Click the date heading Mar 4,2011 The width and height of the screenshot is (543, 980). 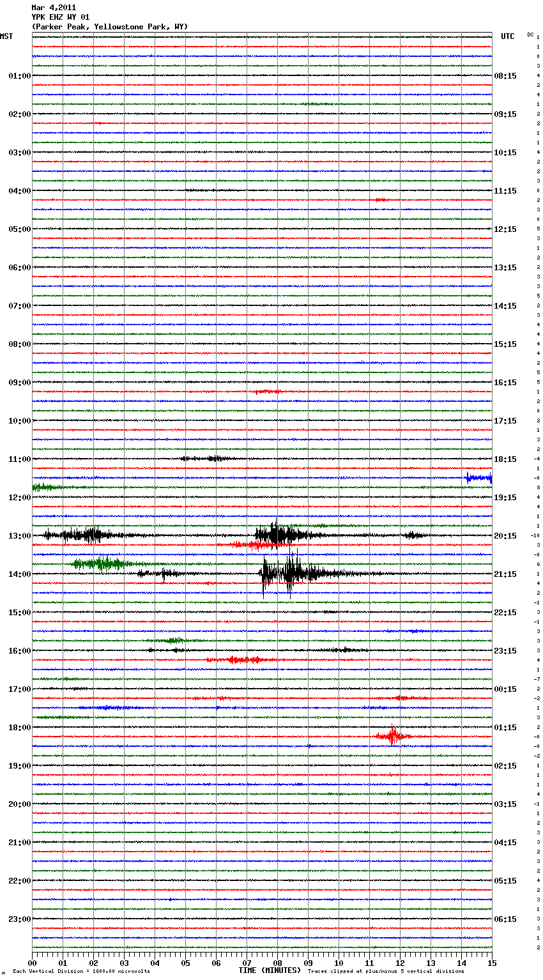click(54, 8)
